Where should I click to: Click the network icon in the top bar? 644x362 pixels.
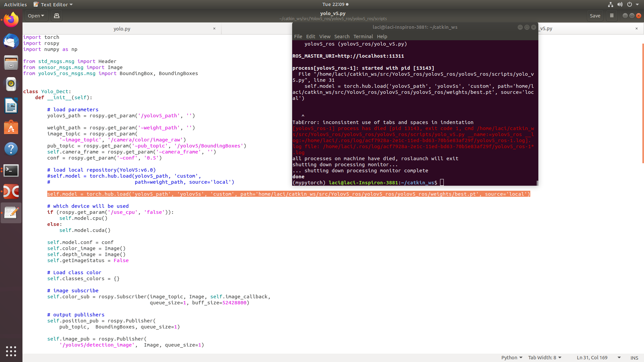[x=610, y=4]
